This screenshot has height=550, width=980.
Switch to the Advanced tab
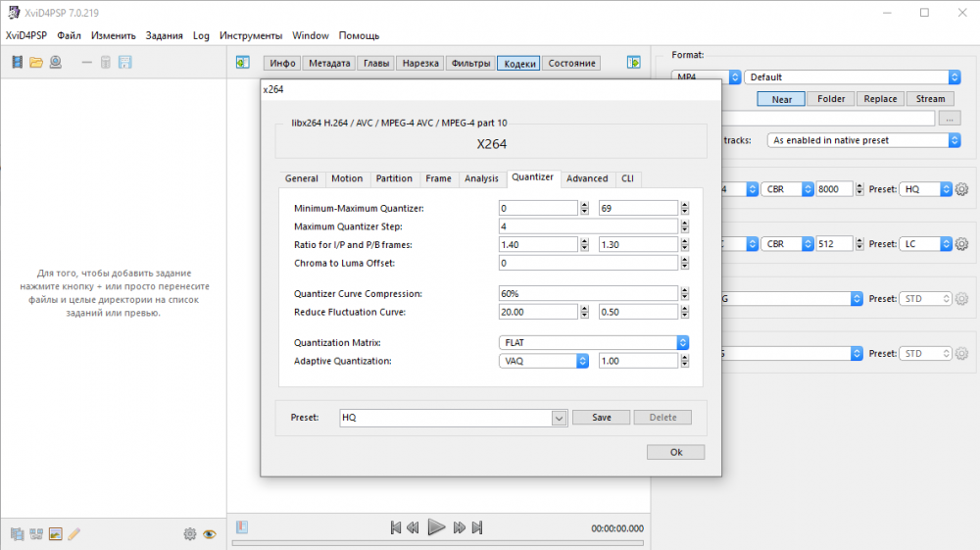point(587,178)
